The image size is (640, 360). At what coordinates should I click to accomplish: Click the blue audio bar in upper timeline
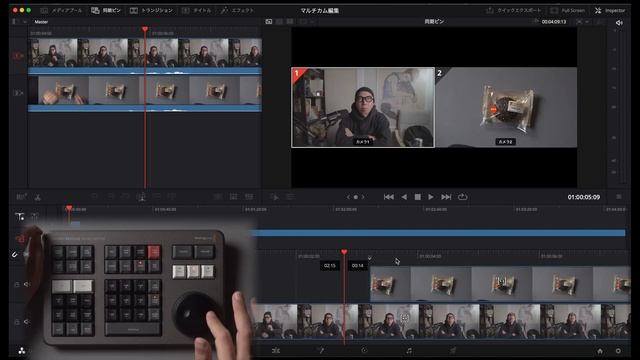point(439,233)
